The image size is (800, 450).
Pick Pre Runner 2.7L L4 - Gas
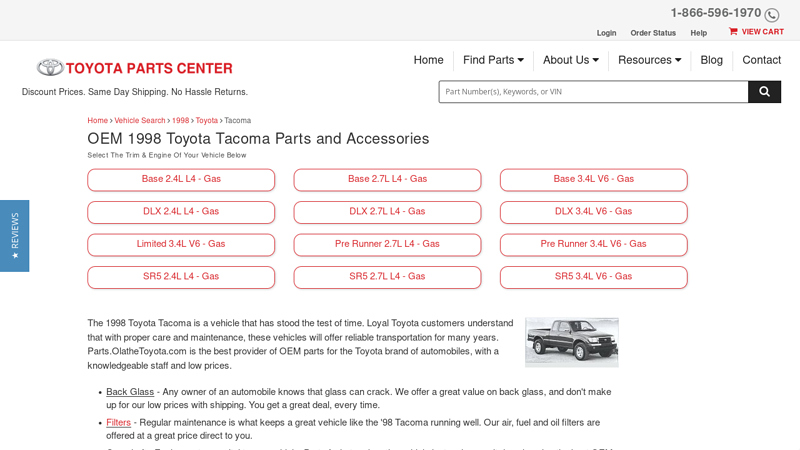click(x=387, y=244)
